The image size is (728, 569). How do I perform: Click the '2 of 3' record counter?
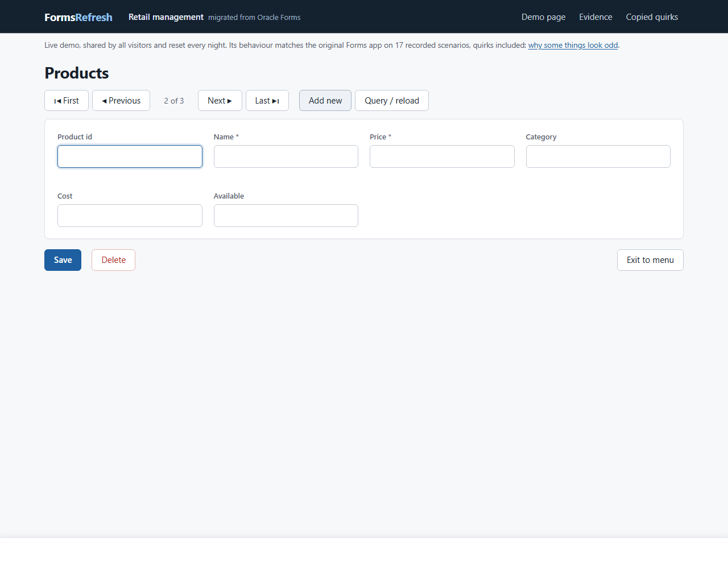click(x=174, y=101)
